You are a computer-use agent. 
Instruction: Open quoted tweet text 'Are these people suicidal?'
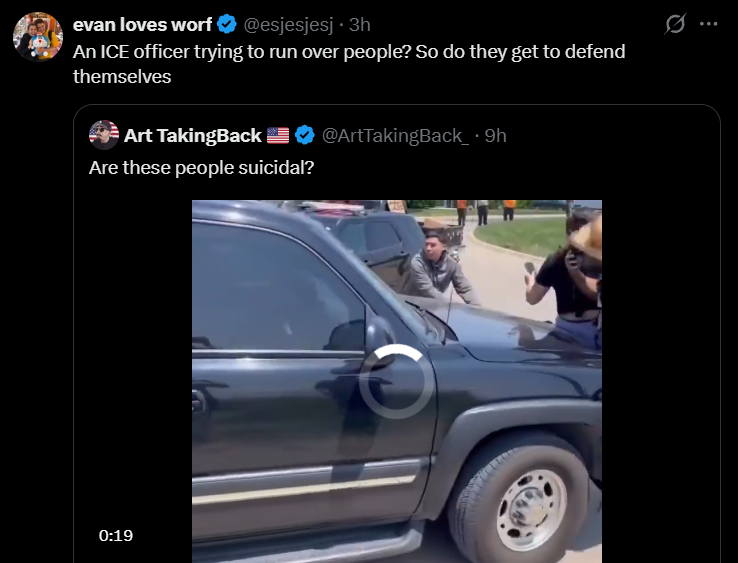pyautogui.click(x=201, y=168)
